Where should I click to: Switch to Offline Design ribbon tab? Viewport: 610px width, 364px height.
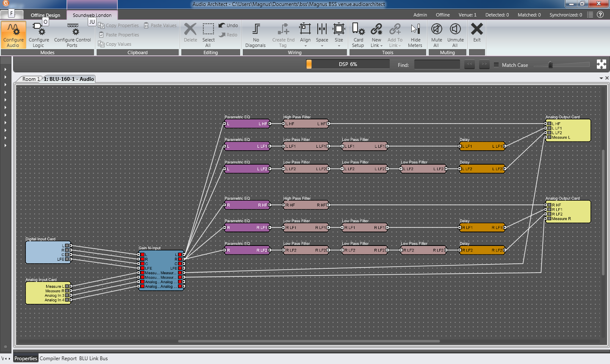[45, 15]
